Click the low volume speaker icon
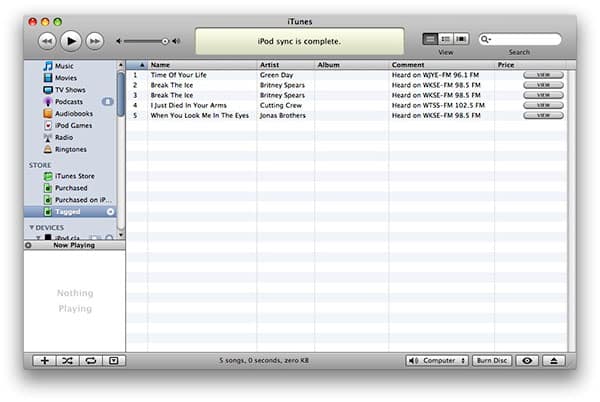 119,41
